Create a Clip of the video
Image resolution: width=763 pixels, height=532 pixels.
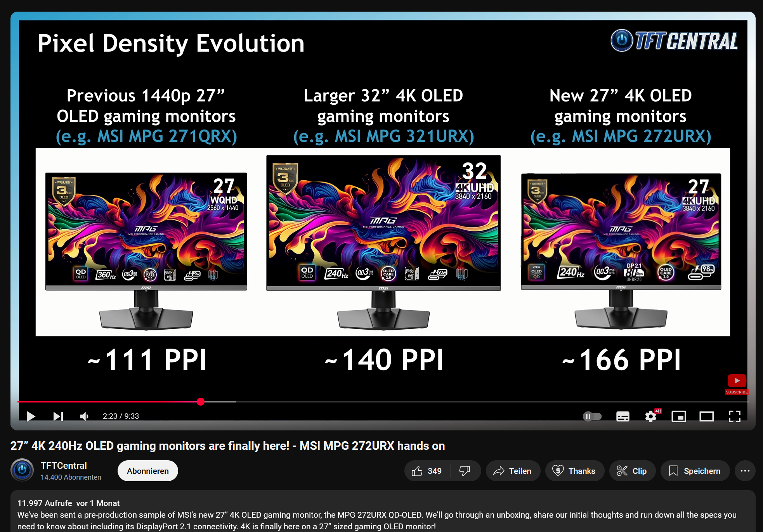click(632, 471)
